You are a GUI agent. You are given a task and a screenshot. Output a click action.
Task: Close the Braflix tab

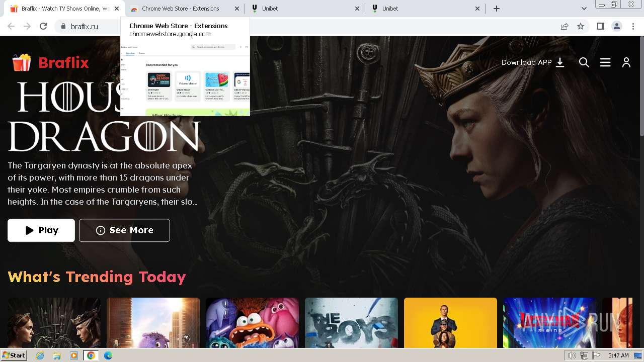pyautogui.click(x=117, y=9)
